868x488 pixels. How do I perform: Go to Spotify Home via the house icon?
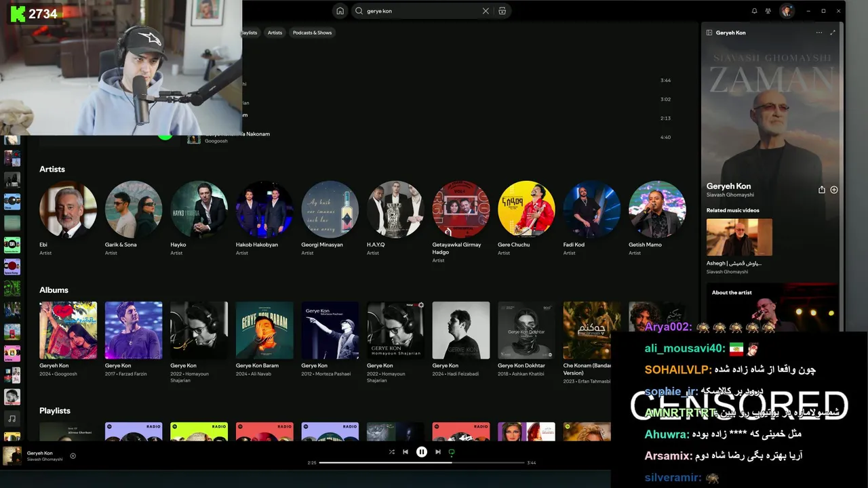pyautogui.click(x=340, y=11)
